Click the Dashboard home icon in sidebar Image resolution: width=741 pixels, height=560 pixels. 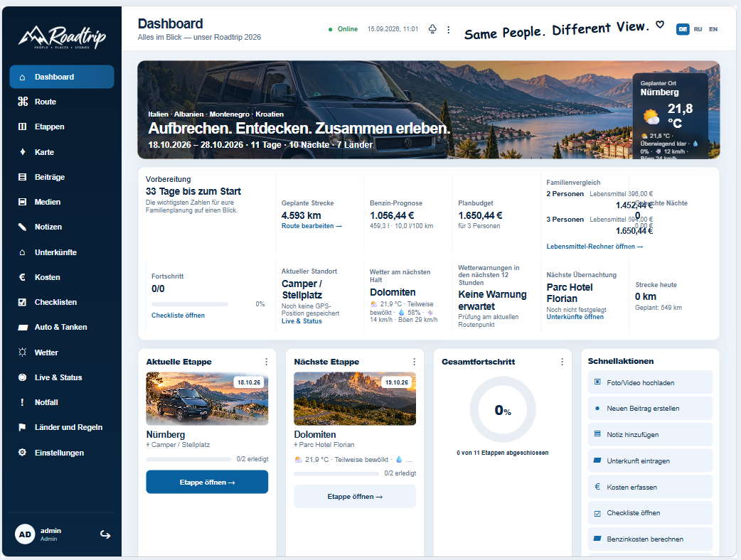pyautogui.click(x=22, y=77)
